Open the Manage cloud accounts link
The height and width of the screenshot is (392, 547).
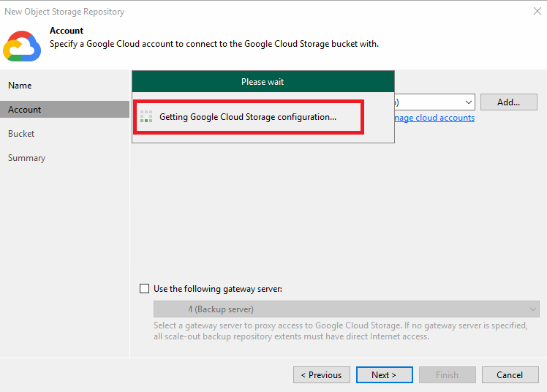coord(434,118)
